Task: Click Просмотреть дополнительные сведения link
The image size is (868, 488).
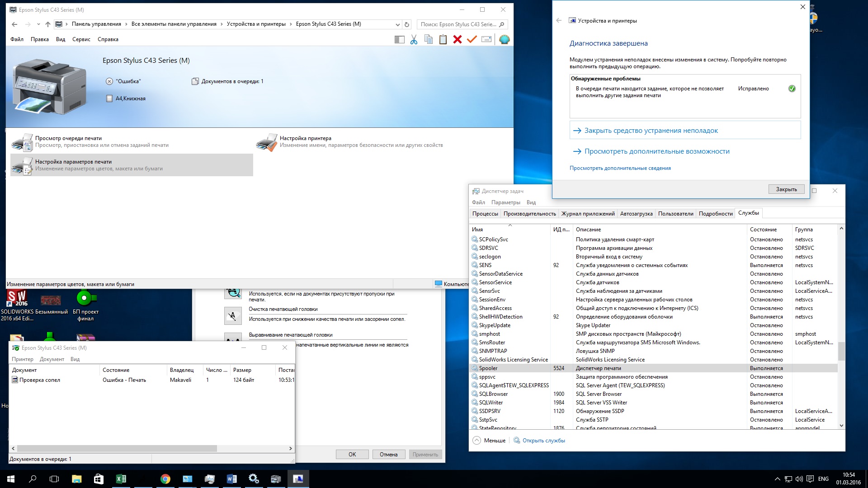Action: [620, 168]
